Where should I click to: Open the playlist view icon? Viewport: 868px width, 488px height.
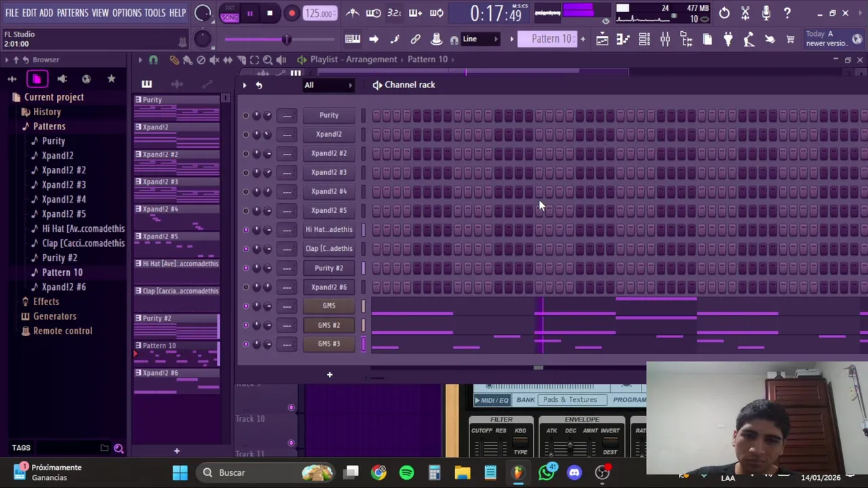(x=602, y=39)
